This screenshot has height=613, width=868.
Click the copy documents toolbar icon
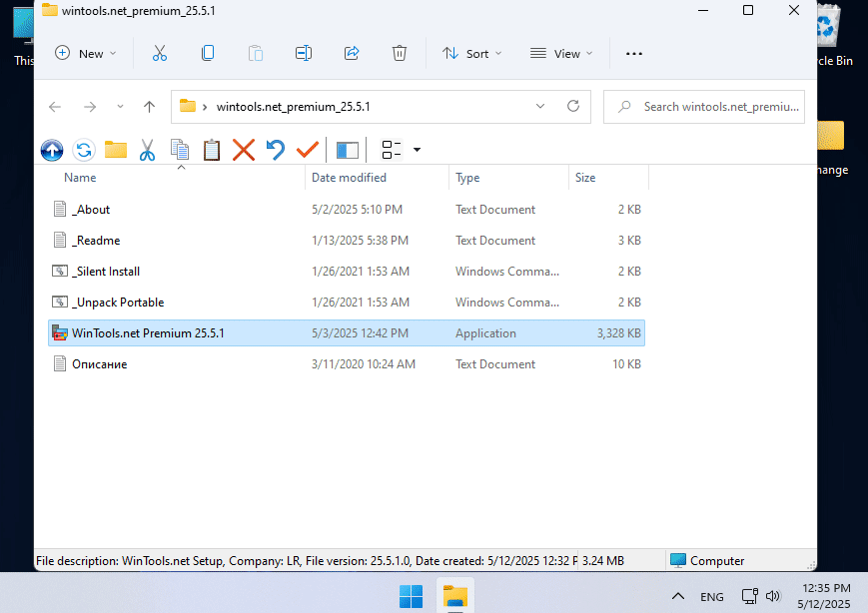click(180, 150)
